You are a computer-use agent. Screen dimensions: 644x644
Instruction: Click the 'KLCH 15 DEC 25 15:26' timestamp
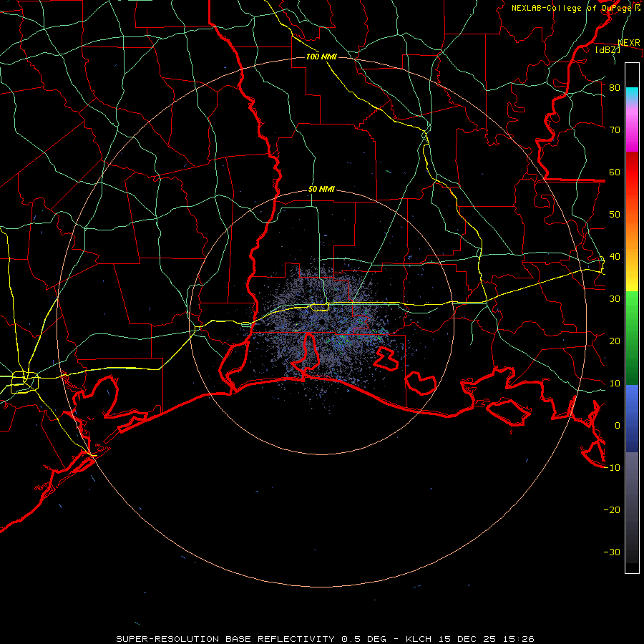tap(470, 639)
